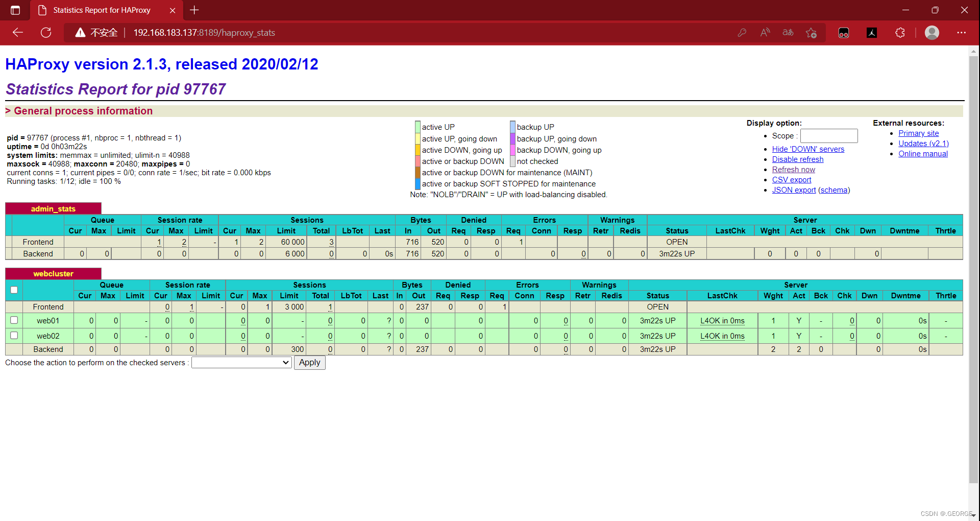Click the webcluster proxy title
This screenshot has width=980, height=521.
click(x=53, y=273)
